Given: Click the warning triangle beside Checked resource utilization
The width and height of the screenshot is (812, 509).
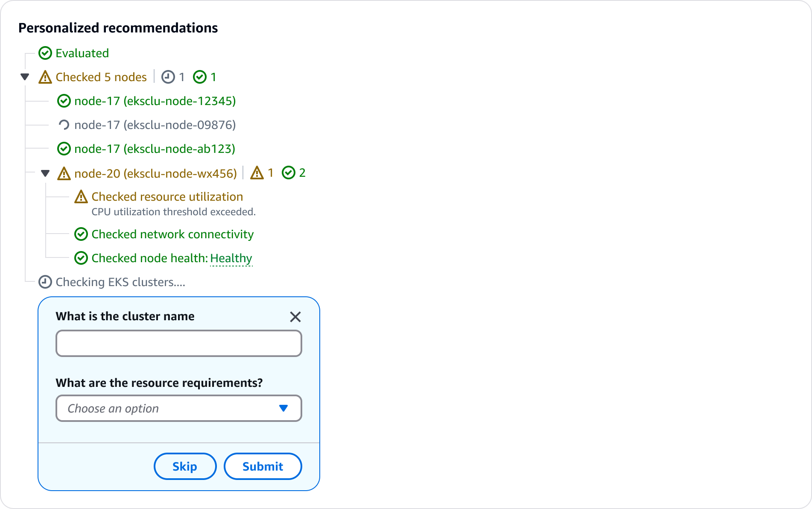Looking at the screenshot, I should 81,197.
